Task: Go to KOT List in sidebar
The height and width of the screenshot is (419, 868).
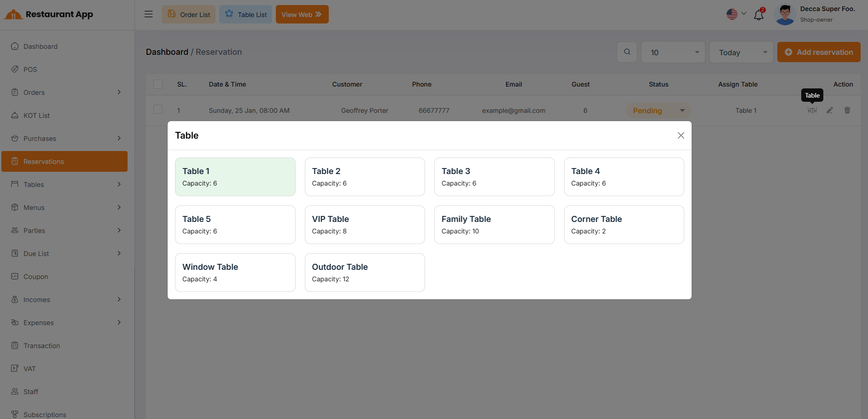Action: pyautogui.click(x=37, y=116)
